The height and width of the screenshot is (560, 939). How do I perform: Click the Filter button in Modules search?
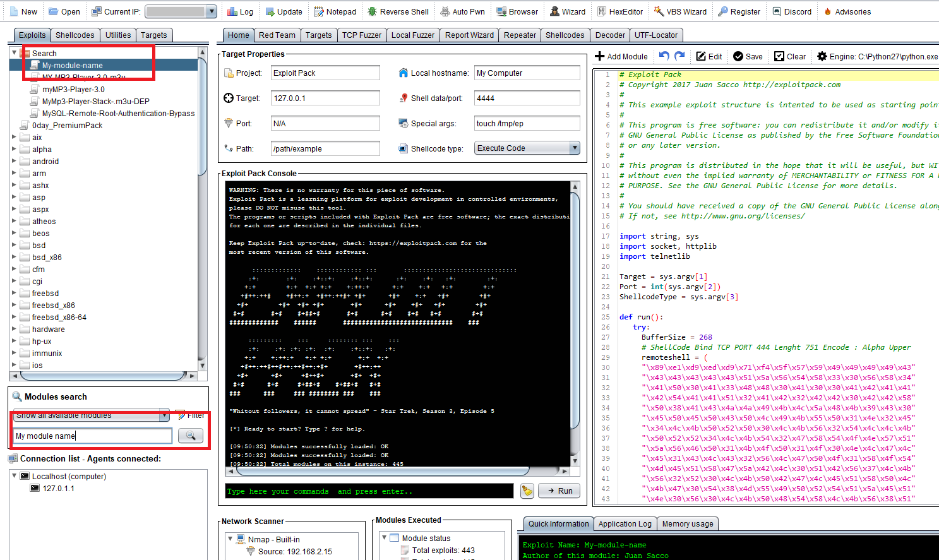coord(190,415)
